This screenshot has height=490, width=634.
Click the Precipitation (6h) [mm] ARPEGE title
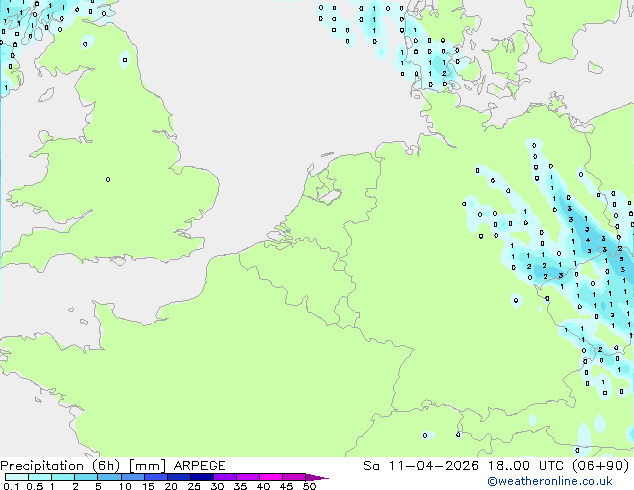pos(113,465)
